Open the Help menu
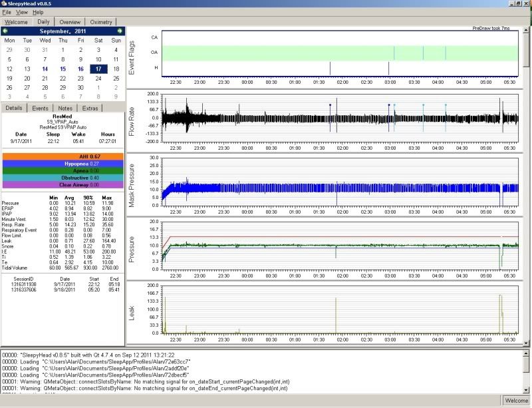This screenshot has height=408, width=532. 38,12
